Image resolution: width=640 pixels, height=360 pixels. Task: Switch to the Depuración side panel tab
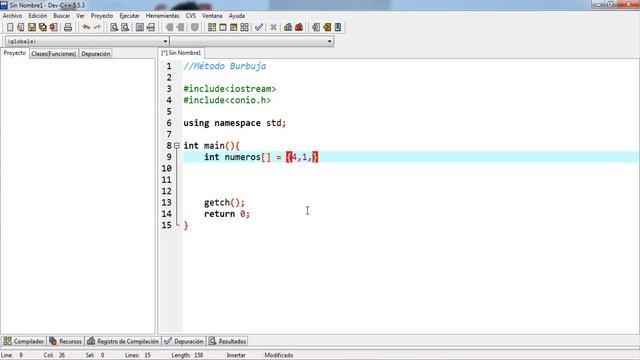[96, 54]
